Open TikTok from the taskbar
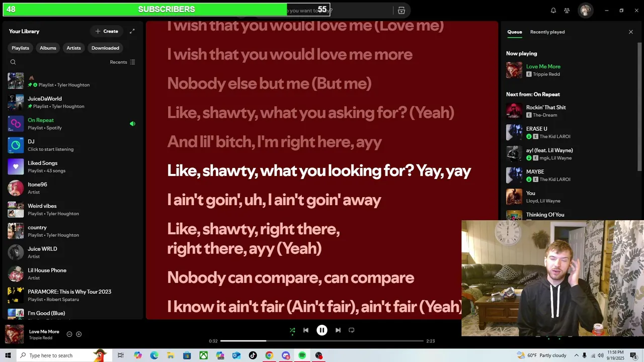This screenshot has height=362, width=644. 253,355
